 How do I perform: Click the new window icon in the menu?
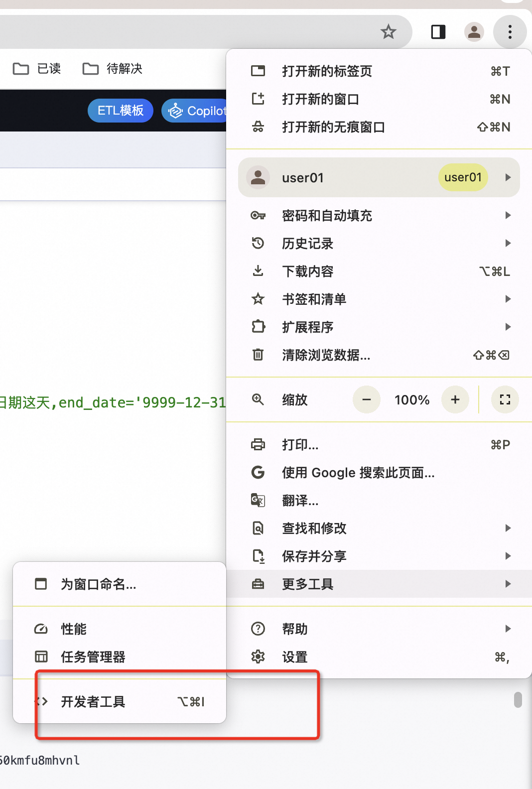pyautogui.click(x=258, y=99)
